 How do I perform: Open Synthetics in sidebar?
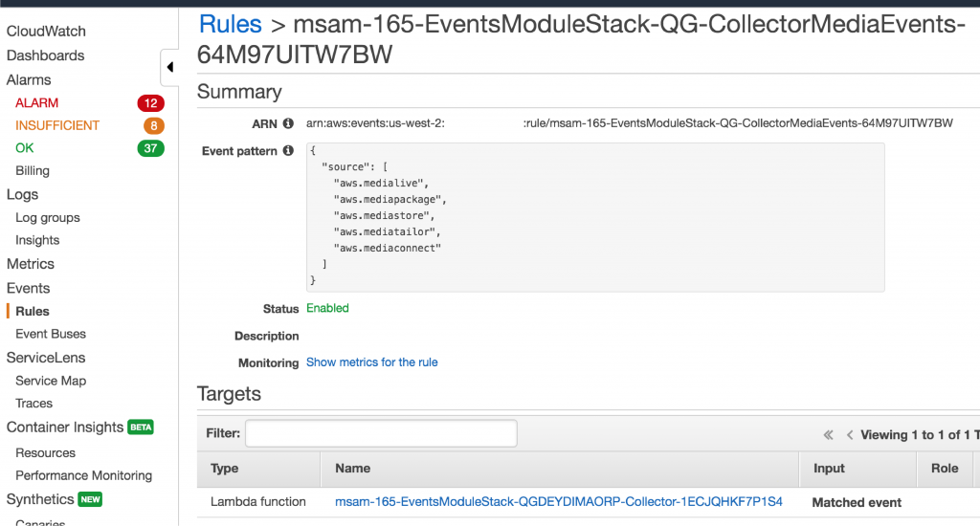(x=40, y=499)
